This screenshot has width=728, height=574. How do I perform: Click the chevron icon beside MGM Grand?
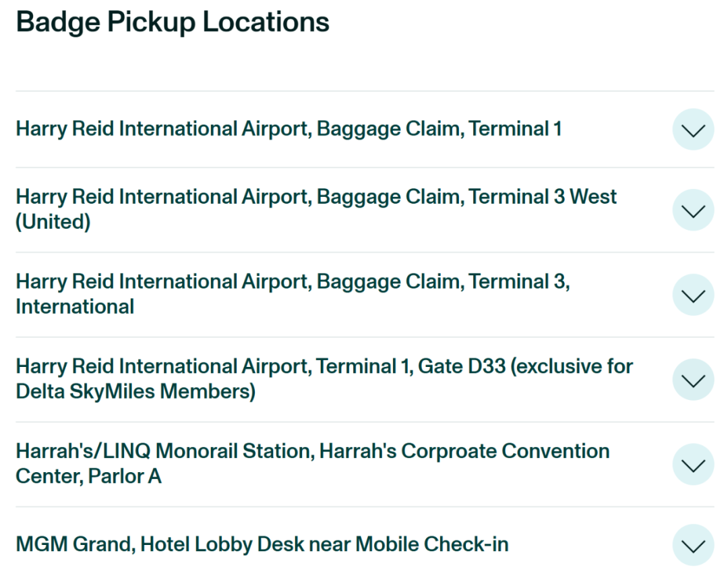tap(693, 544)
